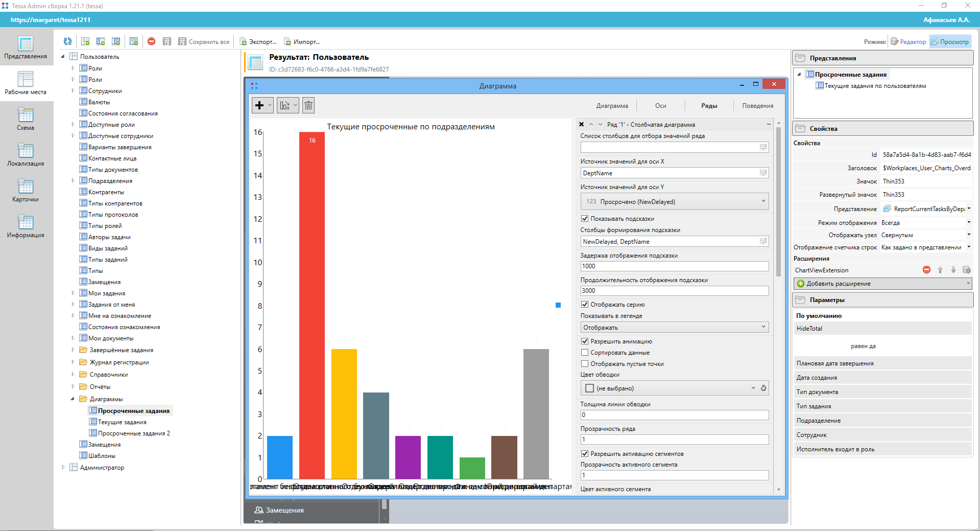This screenshot has height=531, width=980.
Task: Open the Цвет обводки color picker
Action: 669,388
